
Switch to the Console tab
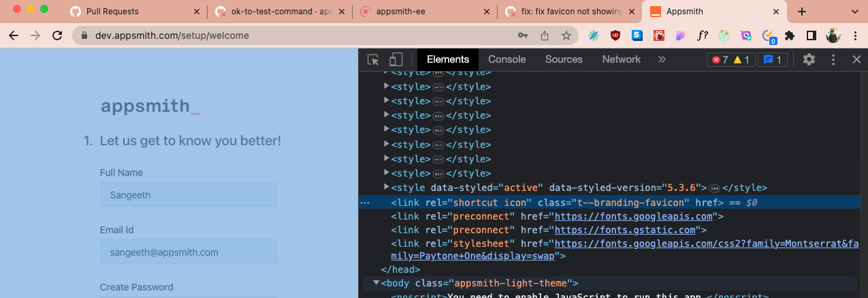[x=507, y=59]
